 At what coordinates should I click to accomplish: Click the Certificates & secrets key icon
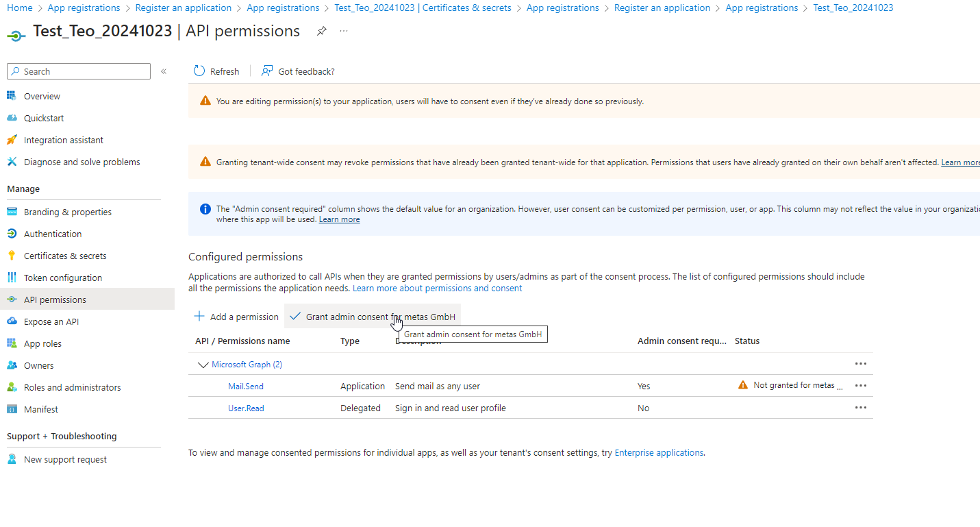coord(12,256)
